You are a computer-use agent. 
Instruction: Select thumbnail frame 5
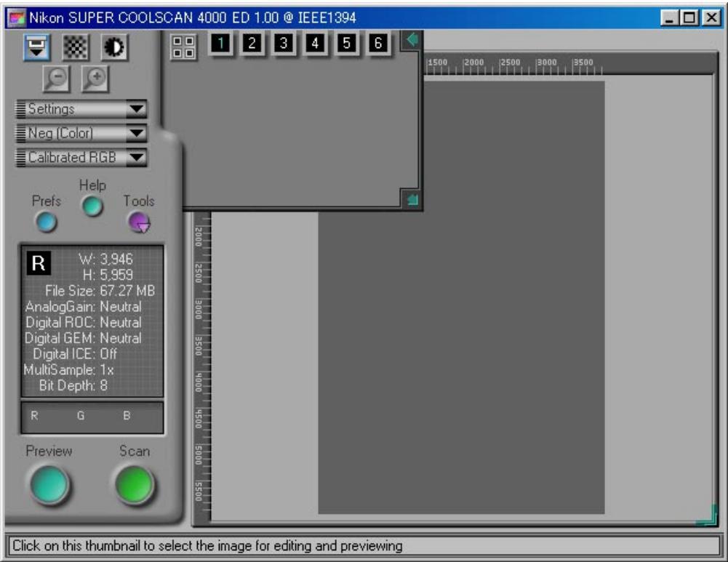[347, 43]
